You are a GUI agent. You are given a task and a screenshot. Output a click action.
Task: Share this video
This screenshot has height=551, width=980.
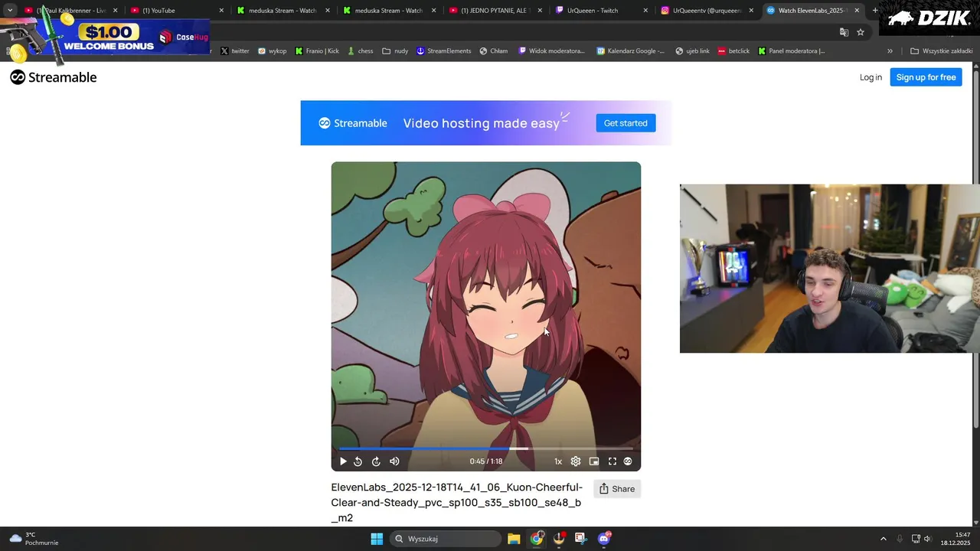[617, 489]
